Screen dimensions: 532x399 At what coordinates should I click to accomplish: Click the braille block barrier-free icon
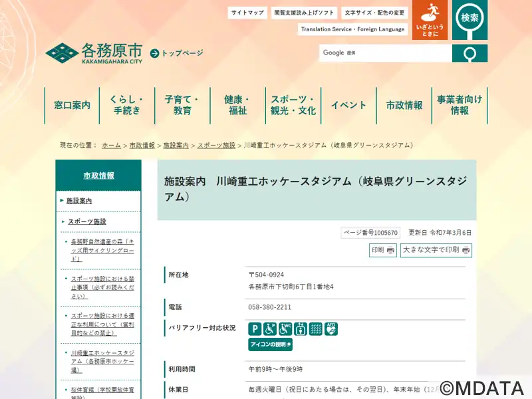point(316,329)
